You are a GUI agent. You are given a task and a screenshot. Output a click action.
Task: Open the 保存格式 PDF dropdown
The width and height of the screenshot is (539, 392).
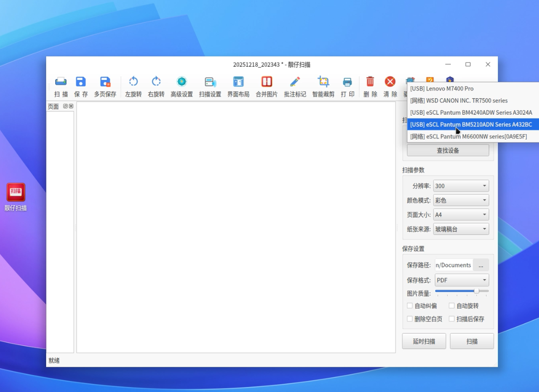tap(462, 280)
